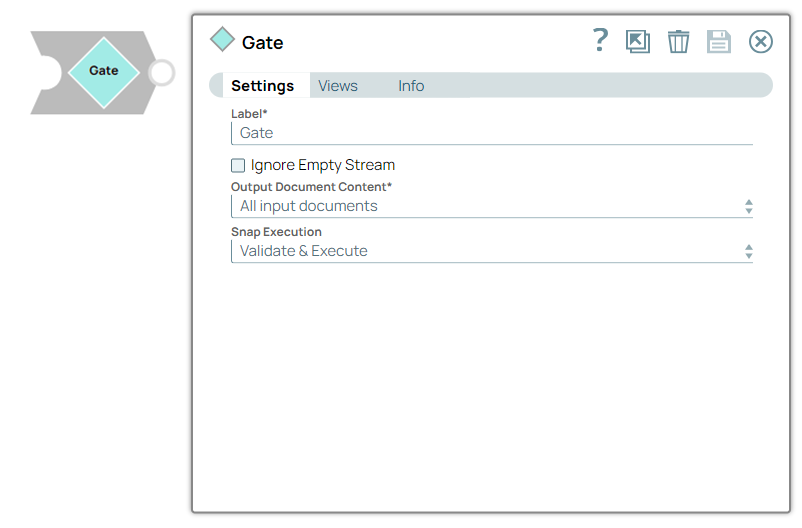Viewport: 802px width, 528px height.
Task: Open the Info tab
Action: point(411,86)
